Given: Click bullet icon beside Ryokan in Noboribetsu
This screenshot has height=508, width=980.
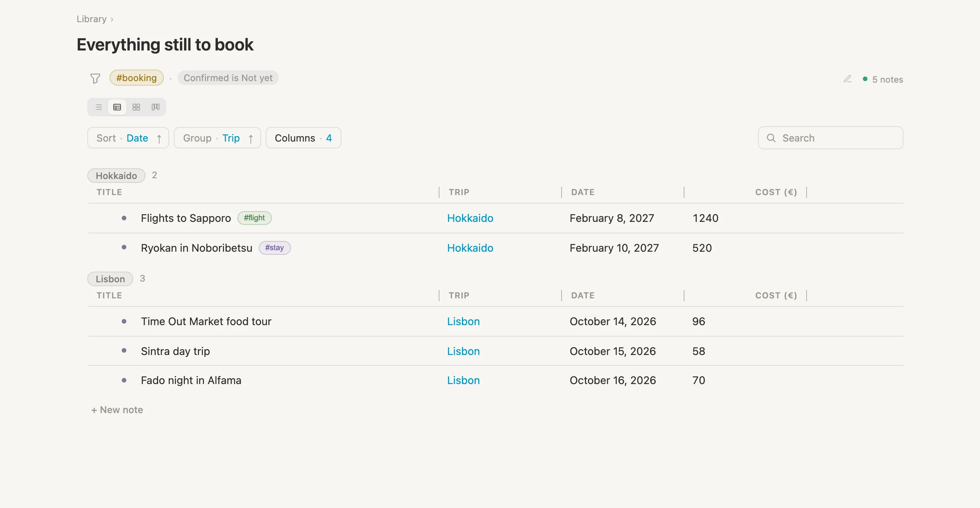Looking at the screenshot, I should (x=124, y=247).
